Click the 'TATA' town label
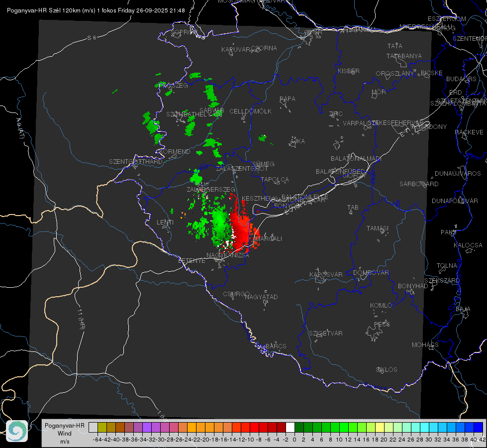Viewport: 487px width, 448px height. point(395,46)
